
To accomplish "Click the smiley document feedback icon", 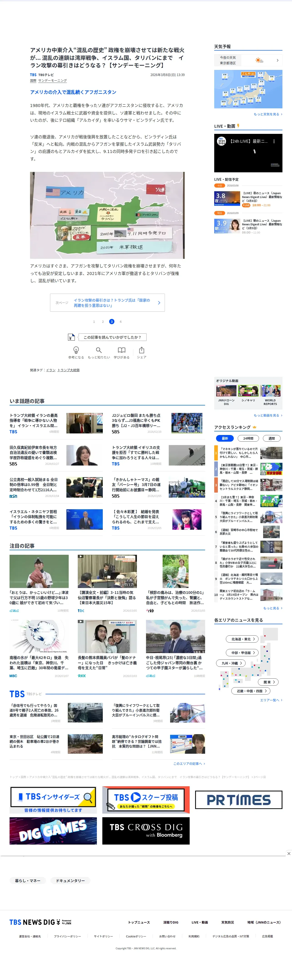I will (x=71, y=337).
